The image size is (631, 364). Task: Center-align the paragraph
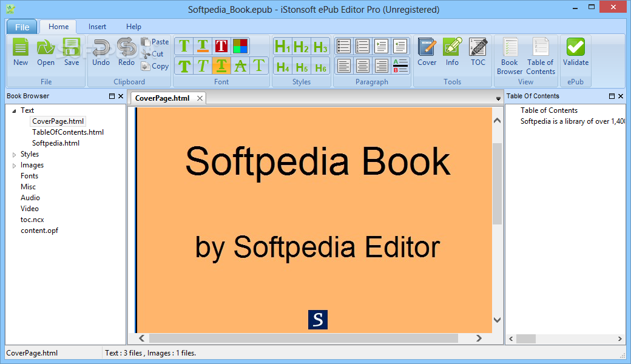[363, 66]
